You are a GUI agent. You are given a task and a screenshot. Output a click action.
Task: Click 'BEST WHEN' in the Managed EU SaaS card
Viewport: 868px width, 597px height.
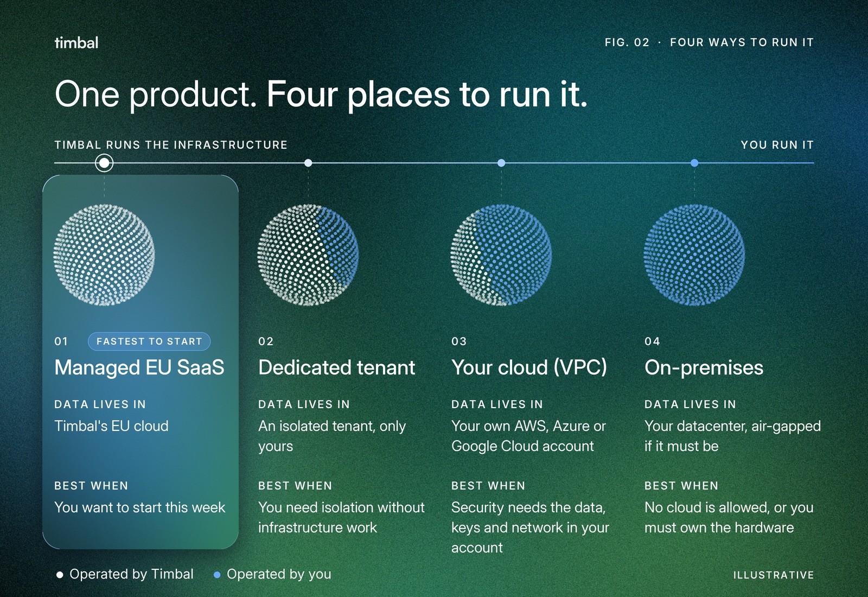point(91,486)
